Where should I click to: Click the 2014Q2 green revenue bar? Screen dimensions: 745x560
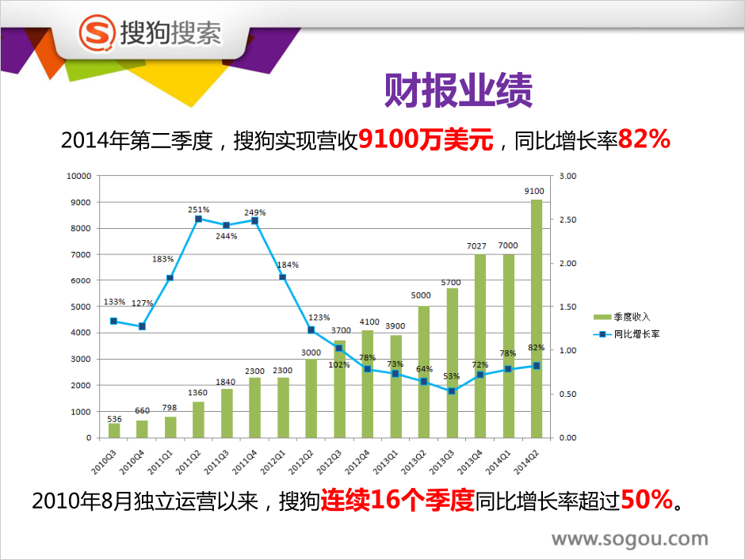tap(537, 318)
